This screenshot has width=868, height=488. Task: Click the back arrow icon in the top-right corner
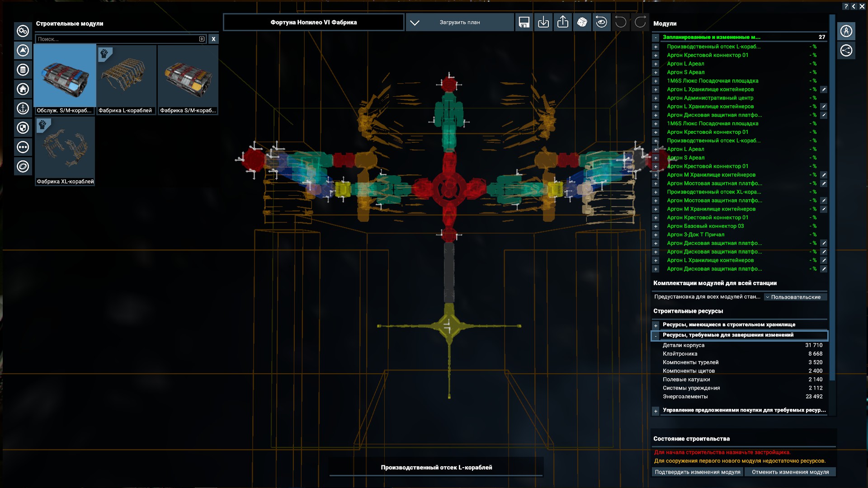click(x=854, y=6)
